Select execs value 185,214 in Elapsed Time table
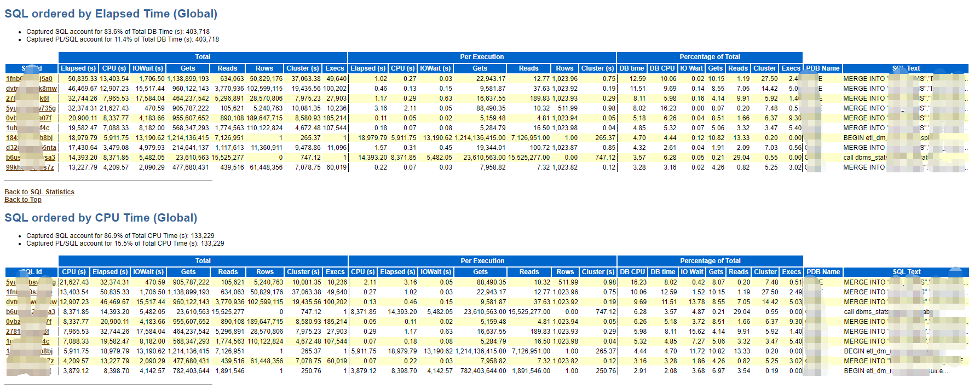 click(335, 118)
